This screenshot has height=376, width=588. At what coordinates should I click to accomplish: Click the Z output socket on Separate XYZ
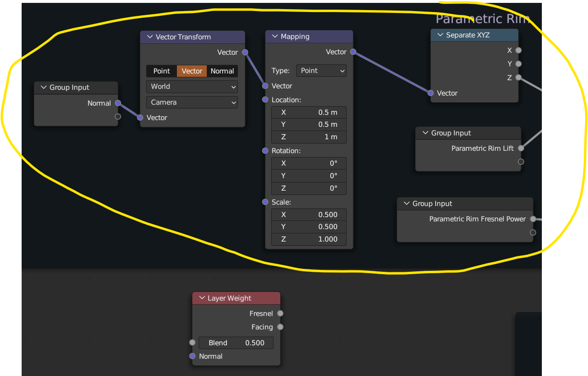tap(518, 77)
